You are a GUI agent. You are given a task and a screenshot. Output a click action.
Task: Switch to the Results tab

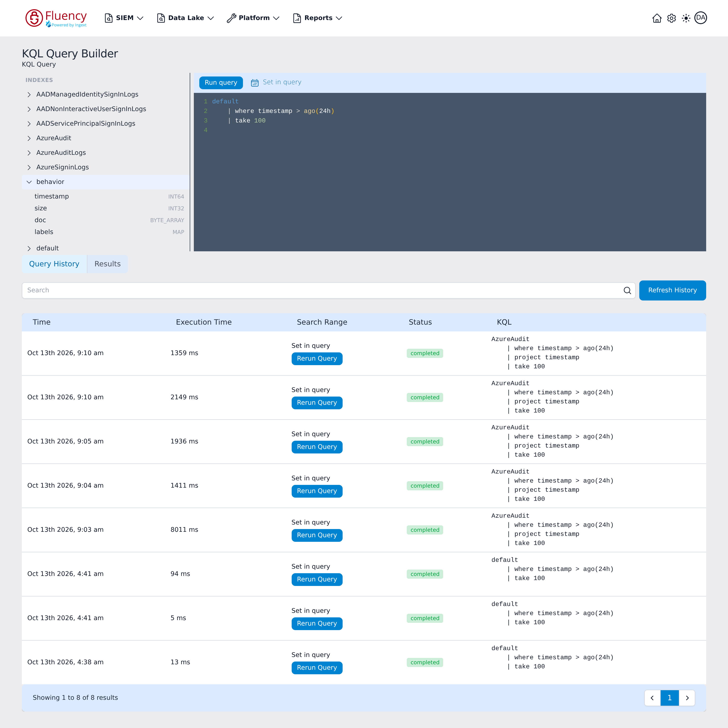click(107, 264)
